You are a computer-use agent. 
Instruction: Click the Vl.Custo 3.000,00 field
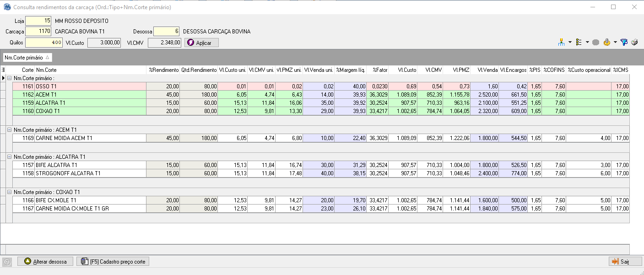[x=104, y=43]
